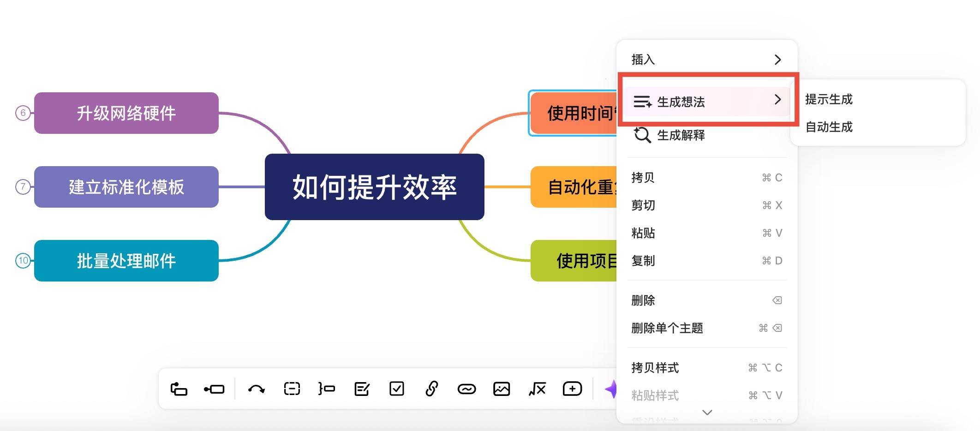Click the 自动生成 option

pyautogui.click(x=829, y=127)
